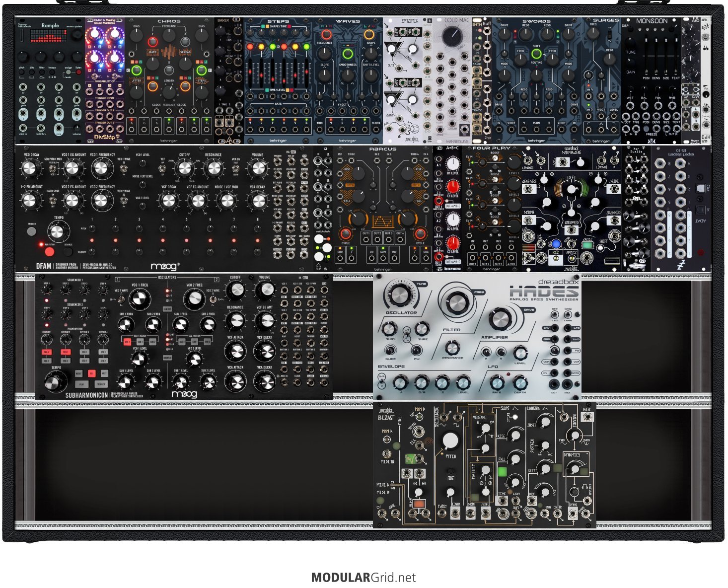Flip the DFAM Seq Pitch Mod switch
The width and height of the screenshot is (728, 588).
[x=53, y=169]
